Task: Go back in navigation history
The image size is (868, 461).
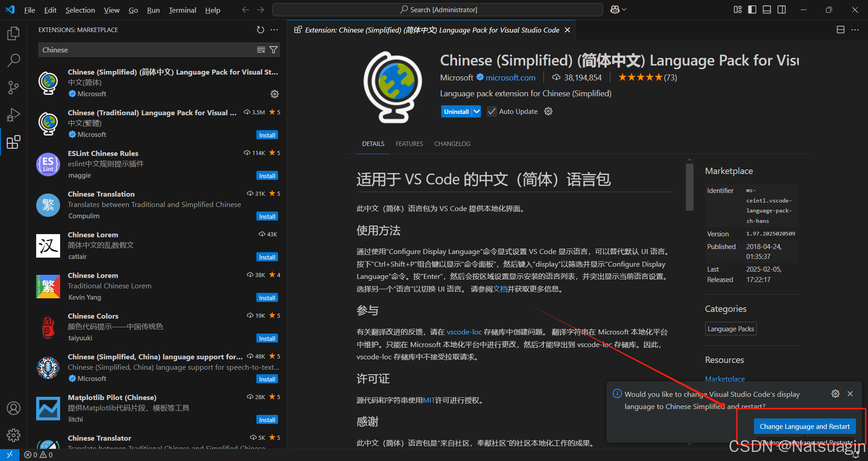Action: point(245,9)
